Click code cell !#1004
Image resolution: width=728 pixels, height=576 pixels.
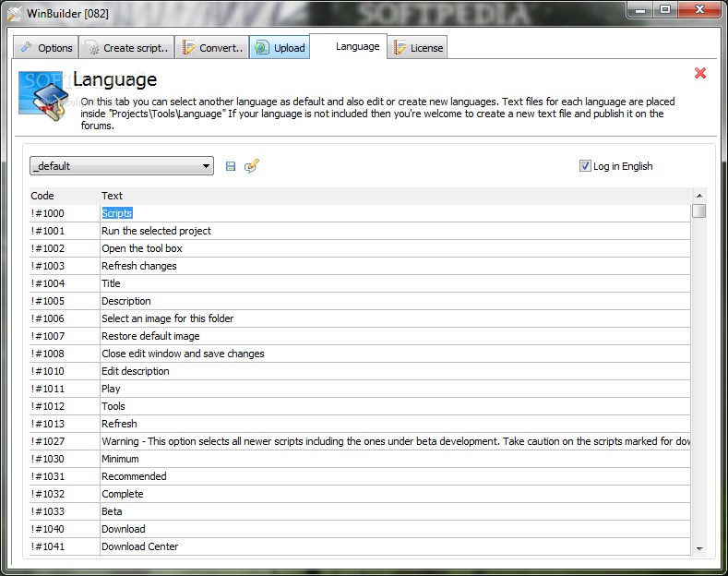[x=65, y=283]
